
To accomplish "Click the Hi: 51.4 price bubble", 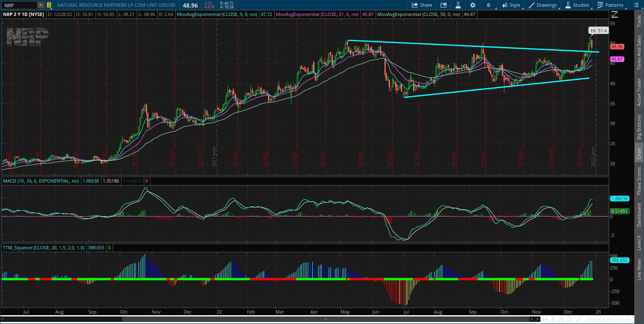I will (598, 31).
